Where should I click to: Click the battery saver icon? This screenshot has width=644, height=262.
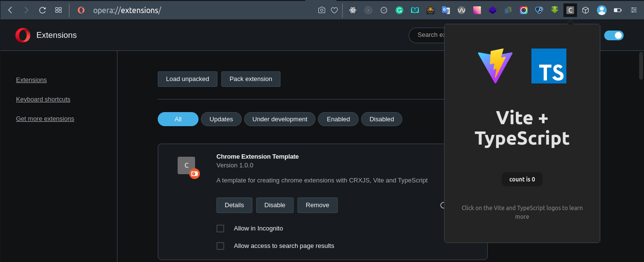[x=618, y=10]
